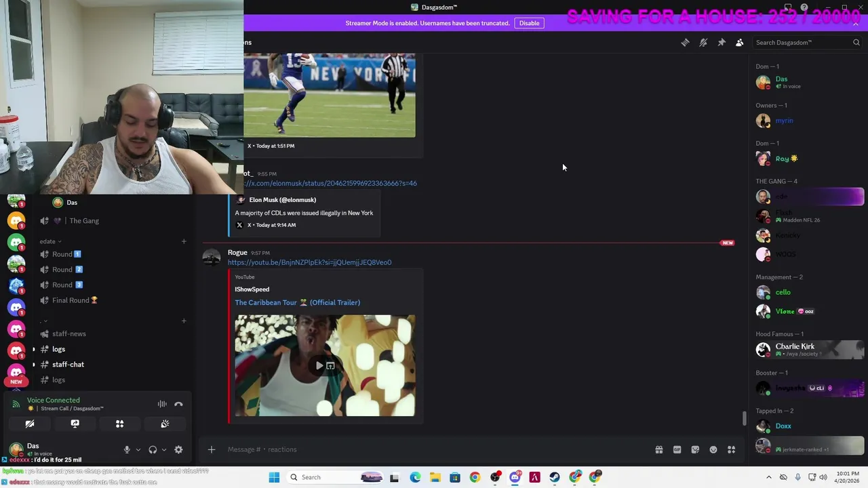Show hidden system tray icons
The image size is (868, 488).
pos(768,477)
